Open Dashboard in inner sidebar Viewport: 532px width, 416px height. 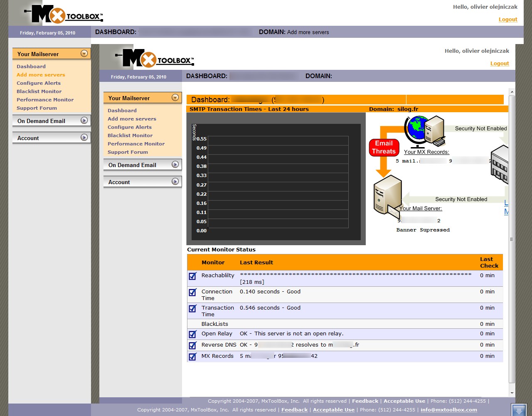coord(122,111)
